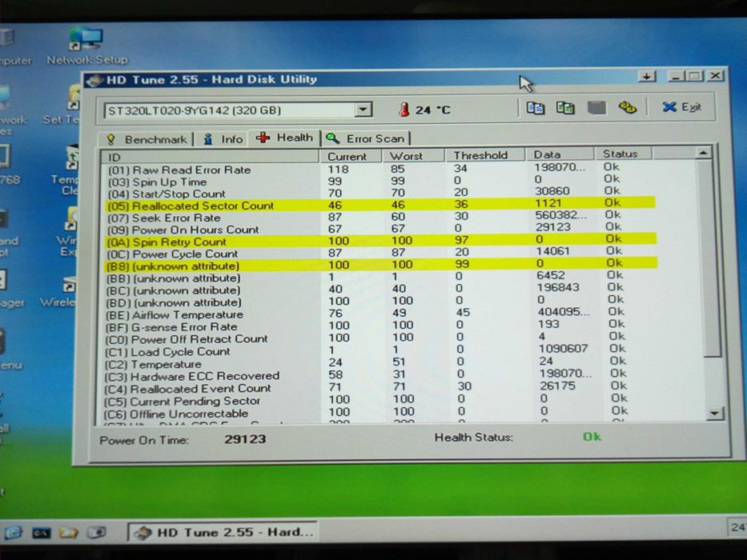Open the folder quick launch icon
This screenshot has height=560, width=747.
[x=69, y=532]
